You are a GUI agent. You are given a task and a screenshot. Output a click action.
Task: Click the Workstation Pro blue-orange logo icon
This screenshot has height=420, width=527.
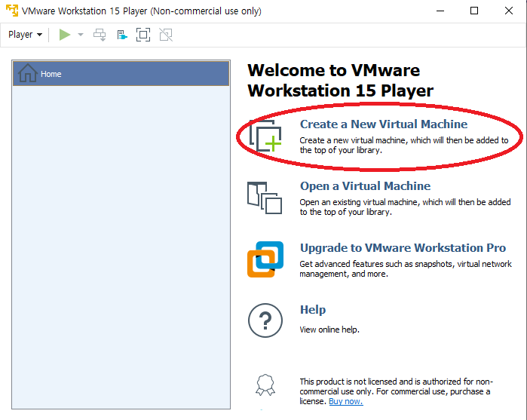[265, 259]
